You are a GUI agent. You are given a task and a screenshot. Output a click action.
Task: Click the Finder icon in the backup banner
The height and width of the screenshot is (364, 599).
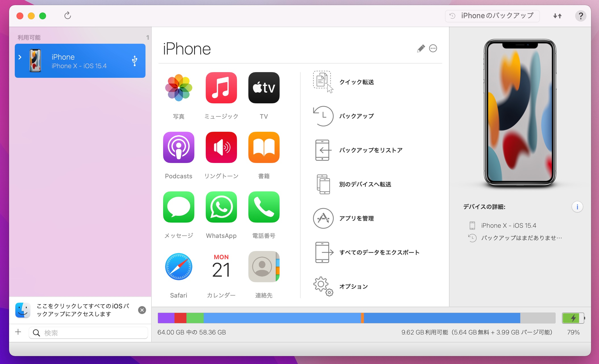click(x=23, y=310)
